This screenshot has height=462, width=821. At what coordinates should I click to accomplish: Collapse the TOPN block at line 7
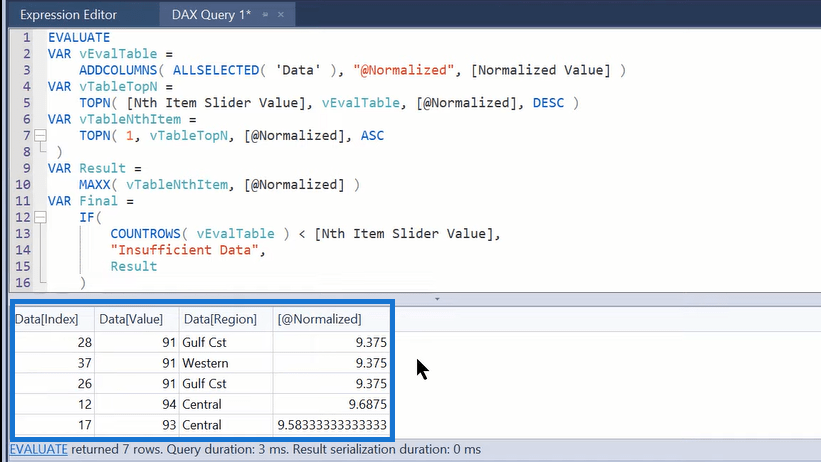(40, 136)
